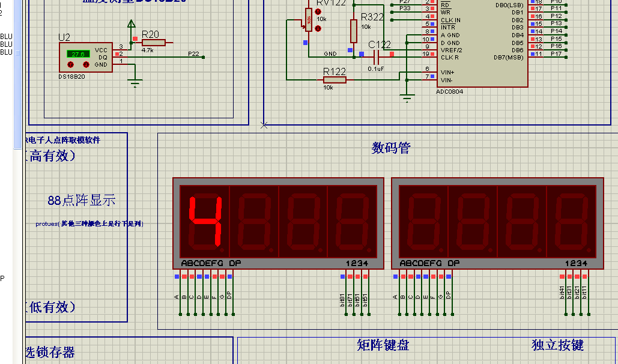Click the power arrow terminal above R20

pyautogui.click(x=132, y=23)
